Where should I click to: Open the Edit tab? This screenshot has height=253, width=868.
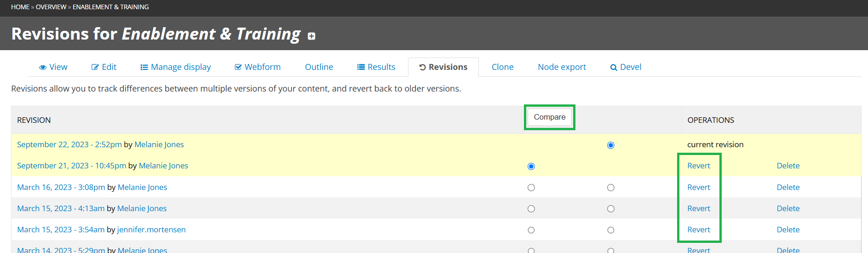pos(104,67)
